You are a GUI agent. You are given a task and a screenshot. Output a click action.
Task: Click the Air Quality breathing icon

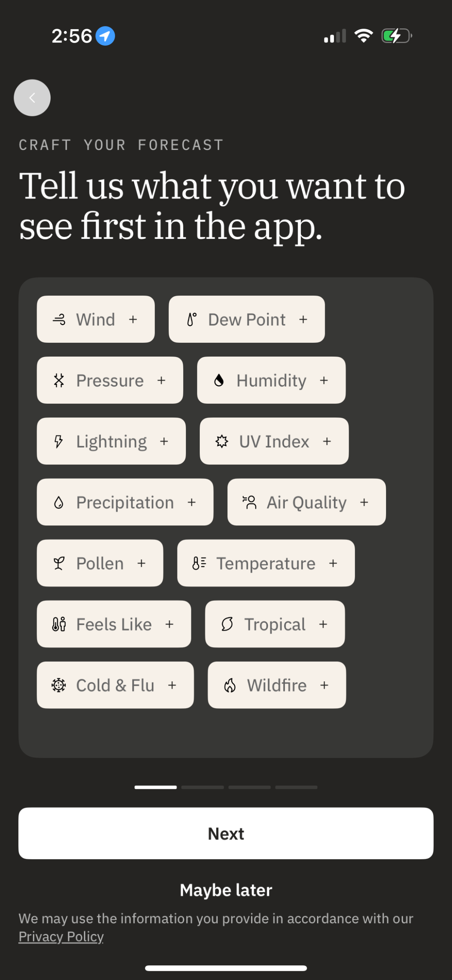click(x=250, y=502)
